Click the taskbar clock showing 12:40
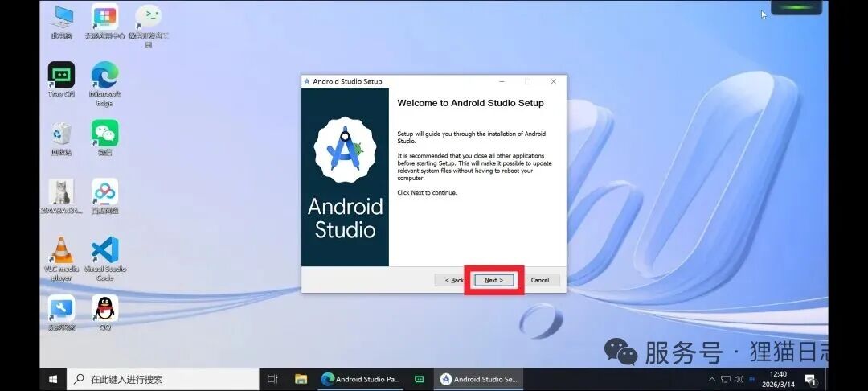Viewport: 868px width, 391px height. [778, 380]
